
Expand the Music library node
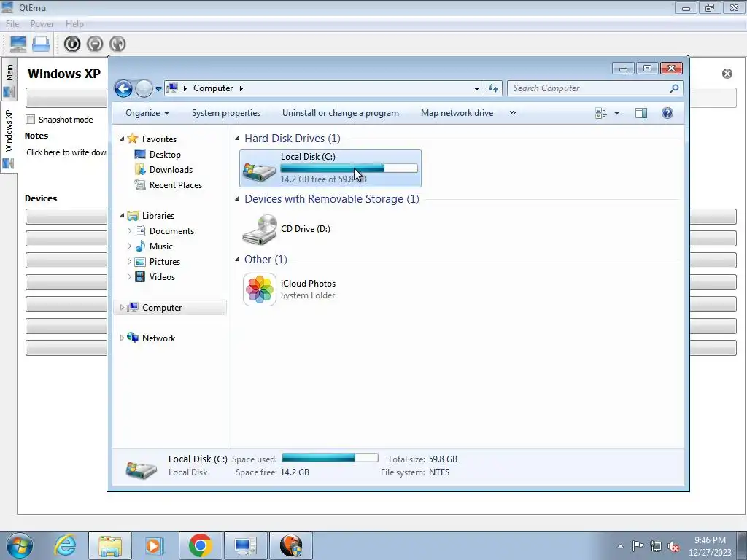(x=129, y=246)
